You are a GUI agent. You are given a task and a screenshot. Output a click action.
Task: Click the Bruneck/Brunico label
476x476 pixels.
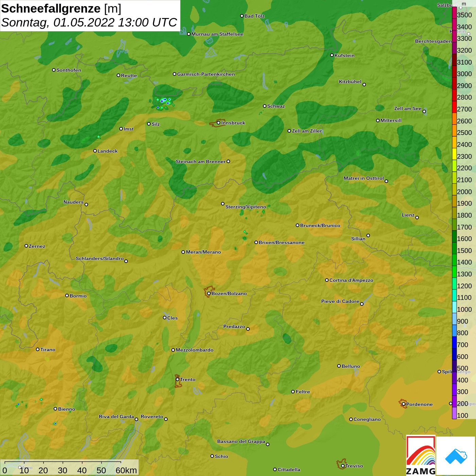320,225
